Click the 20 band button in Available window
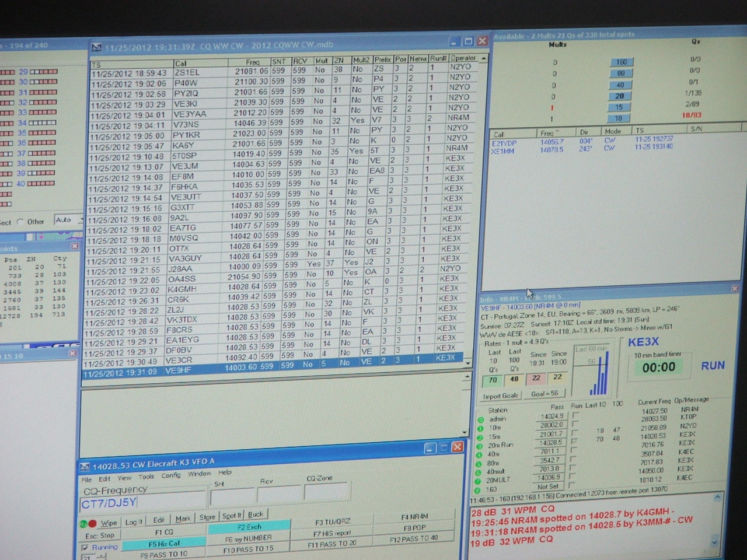747x560 pixels. tap(619, 96)
